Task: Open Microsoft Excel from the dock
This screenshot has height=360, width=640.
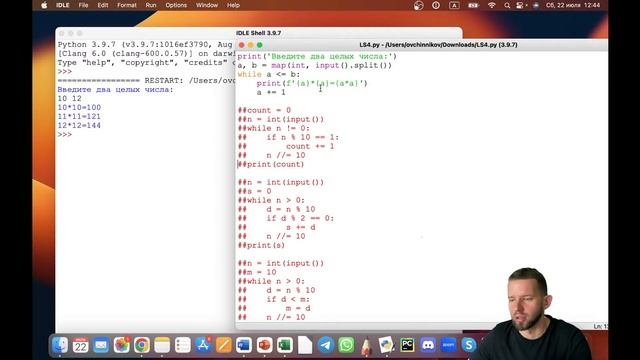Action: (284, 345)
